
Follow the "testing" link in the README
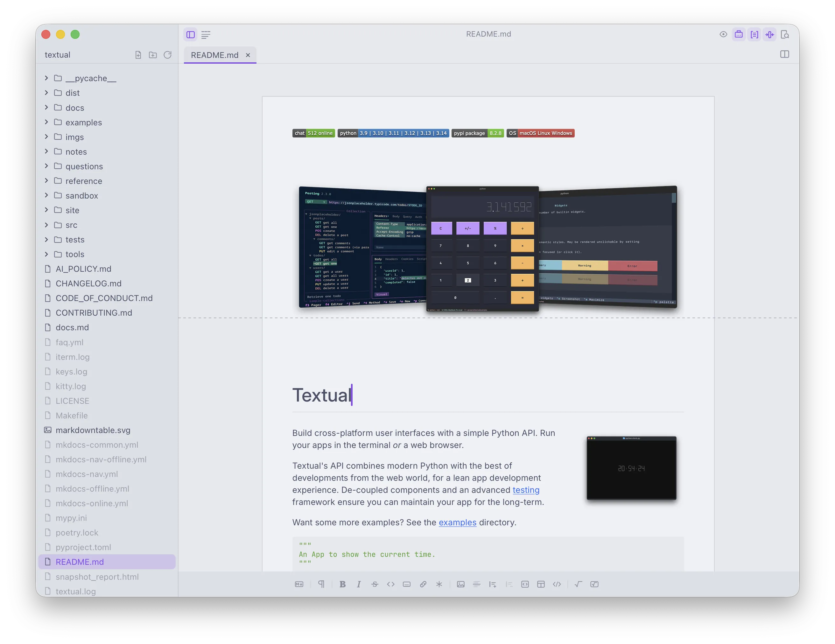pos(526,490)
